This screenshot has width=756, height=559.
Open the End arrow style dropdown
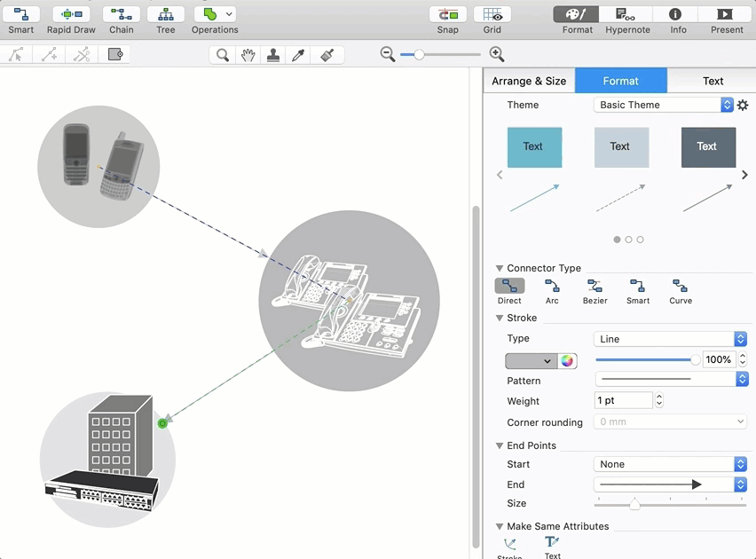pyautogui.click(x=670, y=484)
